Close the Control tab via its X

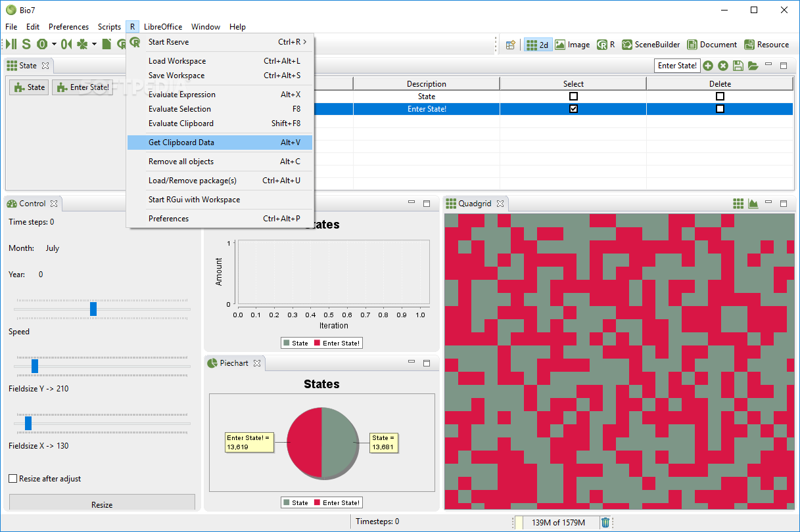(x=54, y=204)
